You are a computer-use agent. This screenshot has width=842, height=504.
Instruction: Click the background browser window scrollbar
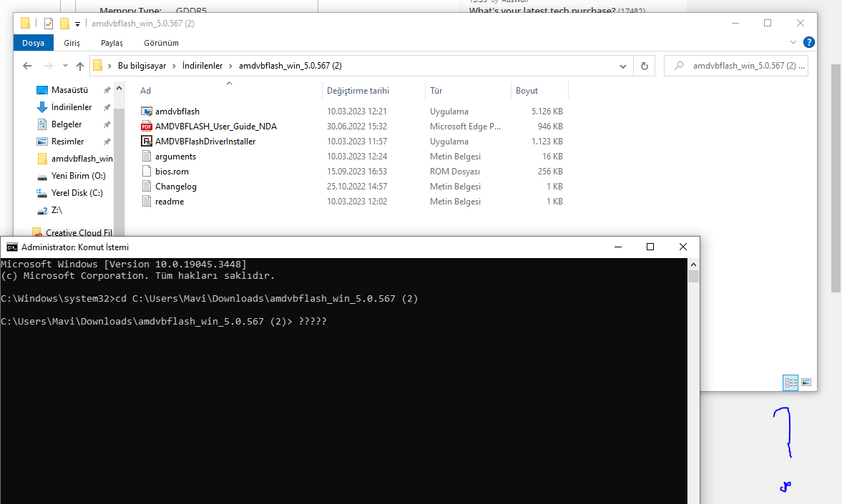click(x=836, y=178)
